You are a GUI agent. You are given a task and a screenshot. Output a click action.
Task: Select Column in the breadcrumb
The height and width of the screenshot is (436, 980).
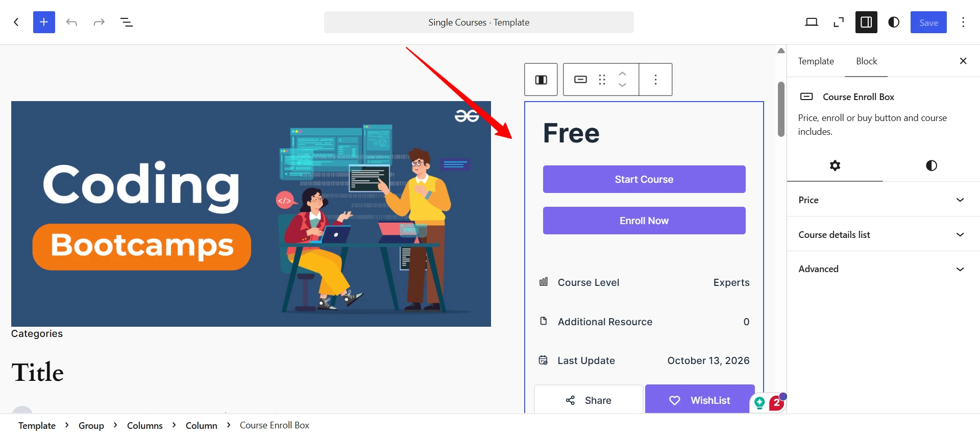click(202, 425)
